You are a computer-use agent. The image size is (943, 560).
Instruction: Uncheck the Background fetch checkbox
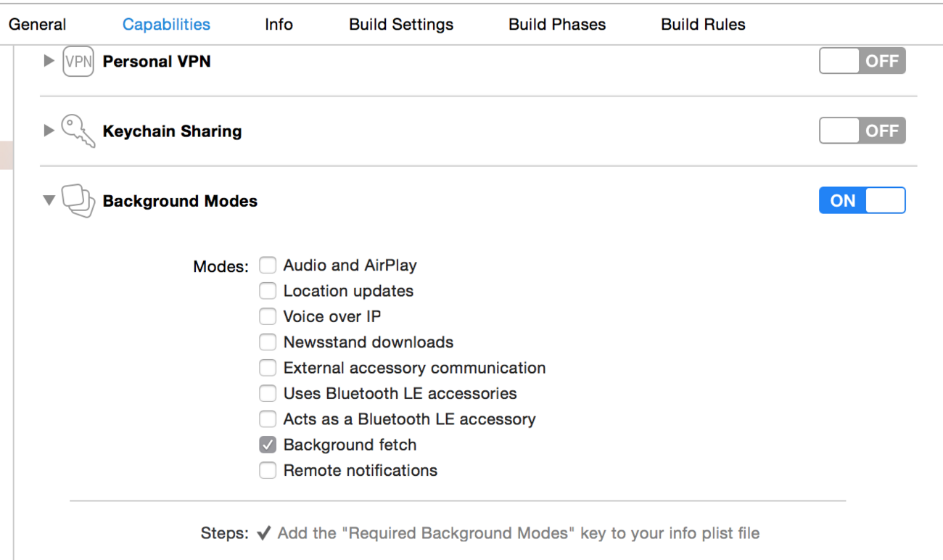tap(268, 445)
